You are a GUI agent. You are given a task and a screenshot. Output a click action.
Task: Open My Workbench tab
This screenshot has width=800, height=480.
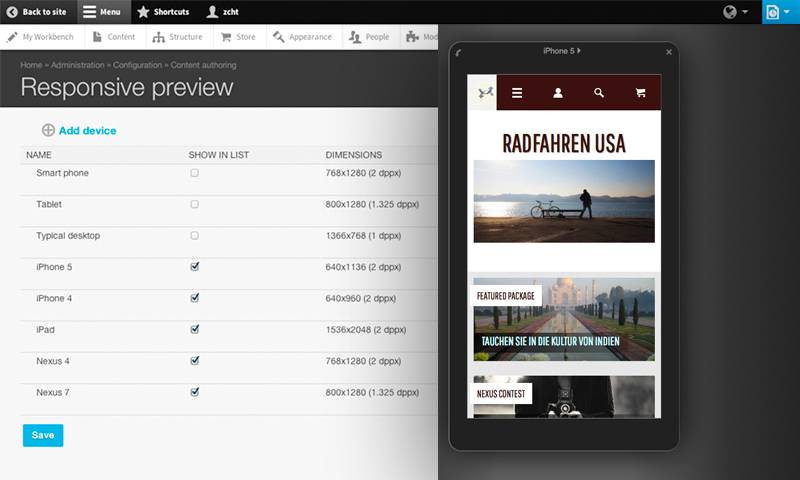pyautogui.click(x=40, y=37)
